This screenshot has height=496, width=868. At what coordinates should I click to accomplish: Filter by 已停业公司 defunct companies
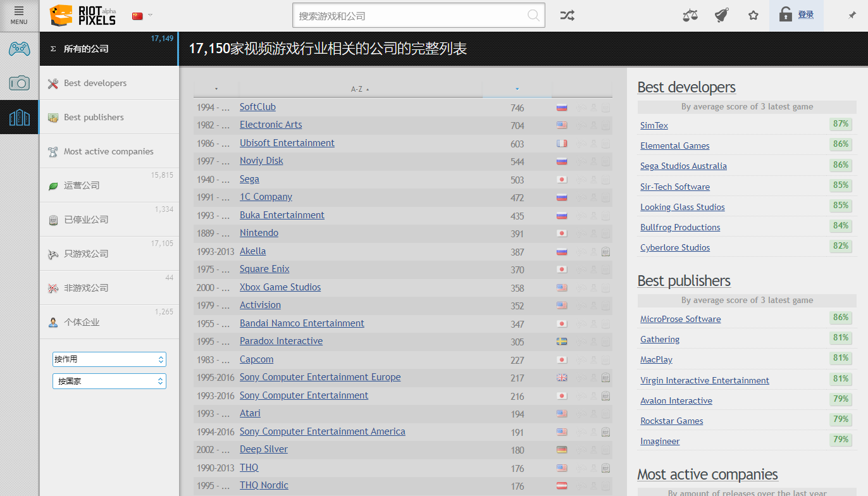109,220
